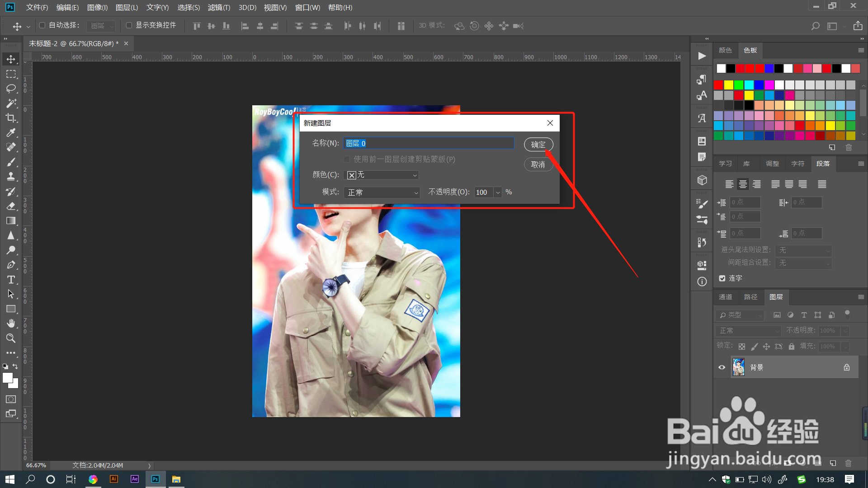Select the Clone Stamp tool
Screen dimensions: 868x488
click(x=11, y=177)
